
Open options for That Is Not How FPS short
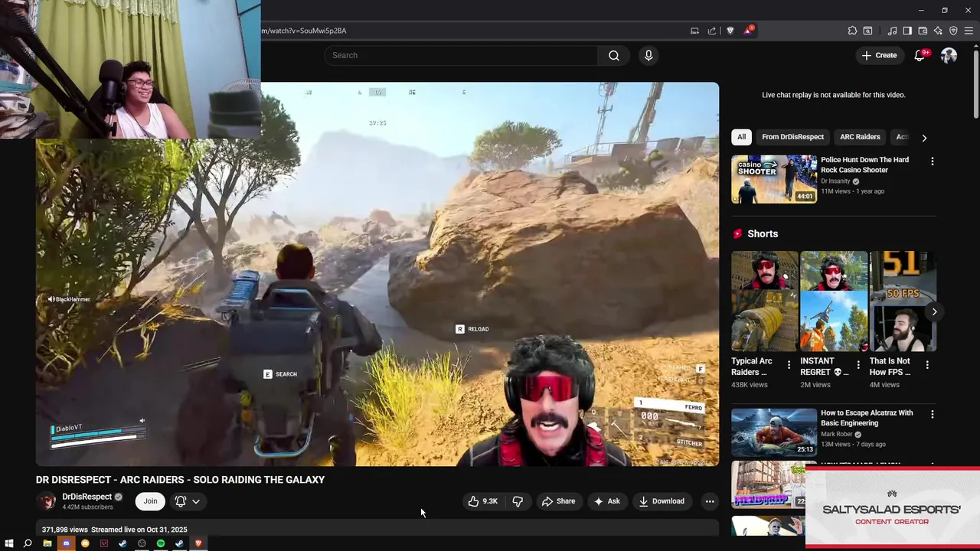(927, 365)
